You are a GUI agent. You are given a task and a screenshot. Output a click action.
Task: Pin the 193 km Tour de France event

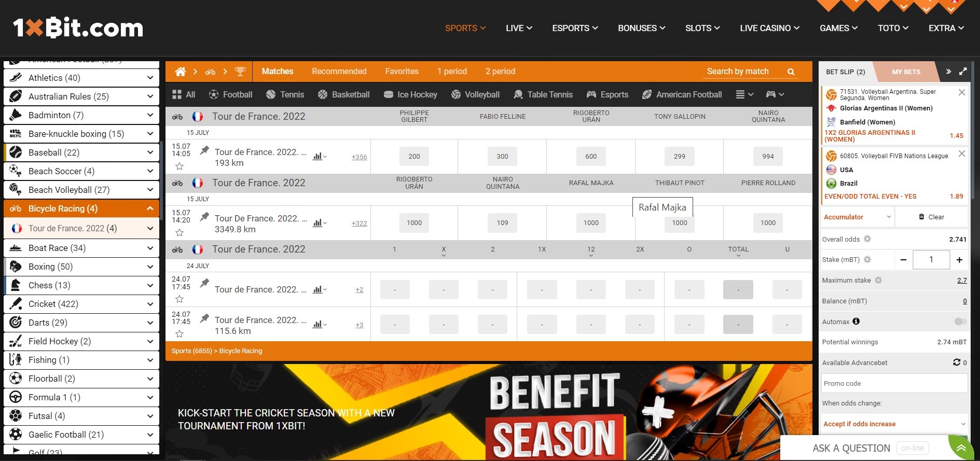pos(204,150)
